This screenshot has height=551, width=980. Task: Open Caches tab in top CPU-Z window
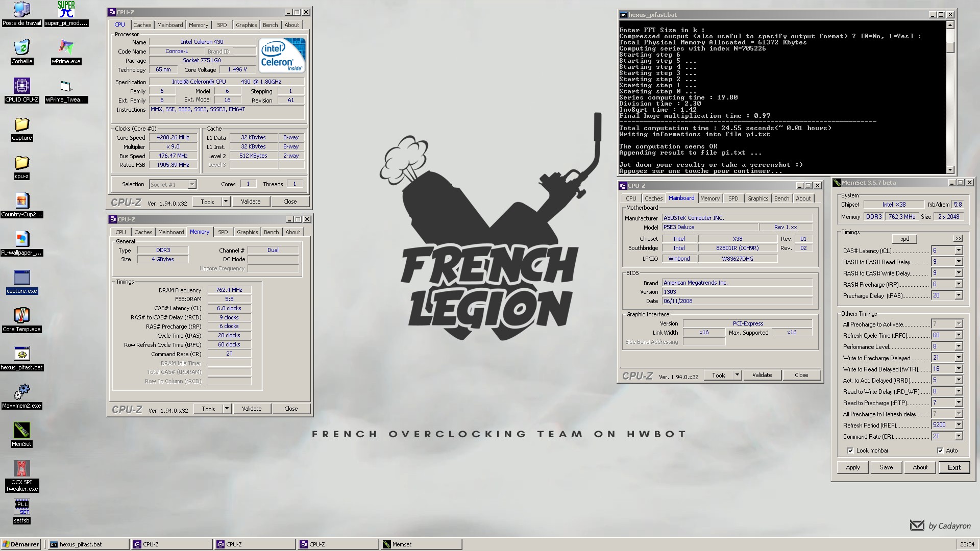[x=142, y=25]
